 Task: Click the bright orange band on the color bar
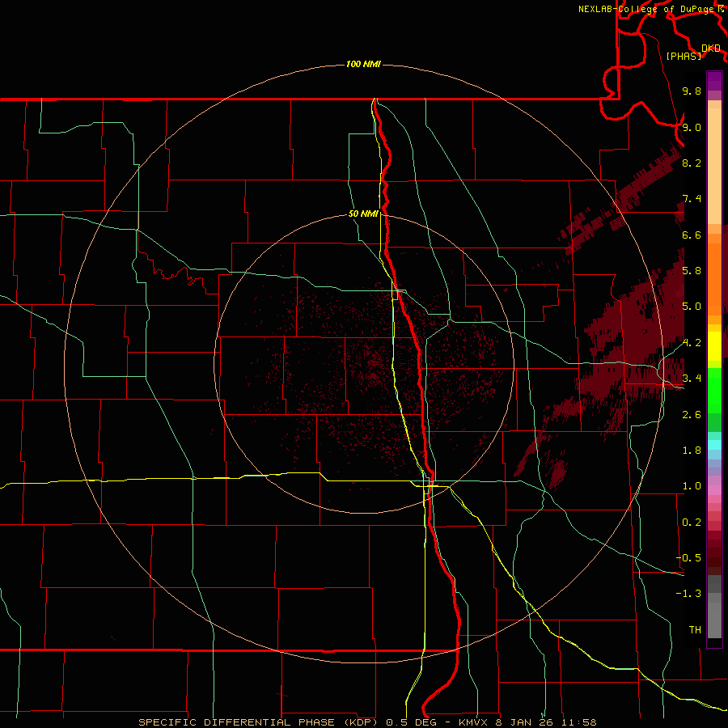714,278
